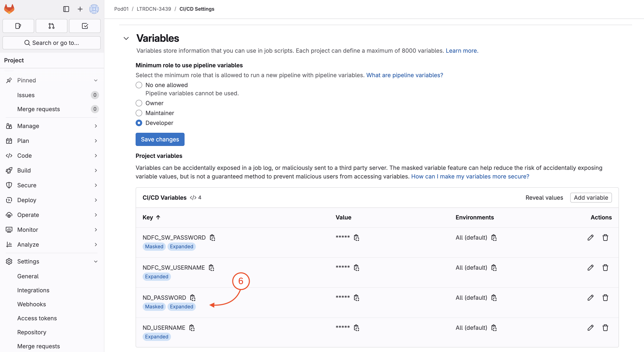
Task: Toggle the sidebar collapse icon
Action: coord(66,9)
